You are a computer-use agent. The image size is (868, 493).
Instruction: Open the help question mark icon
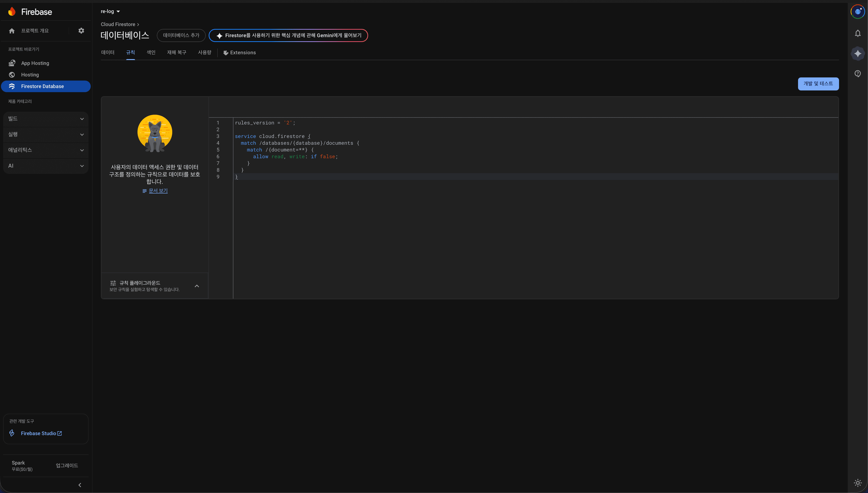tap(857, 74)
